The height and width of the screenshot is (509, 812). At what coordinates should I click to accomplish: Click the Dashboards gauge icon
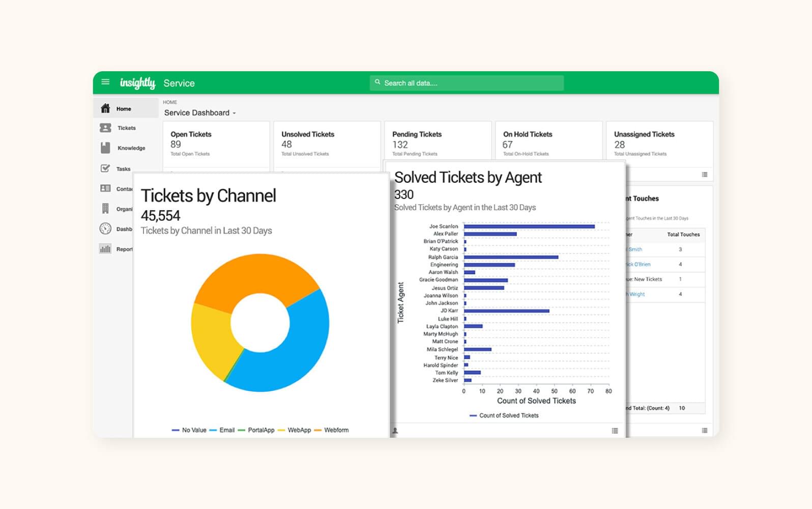105,229
